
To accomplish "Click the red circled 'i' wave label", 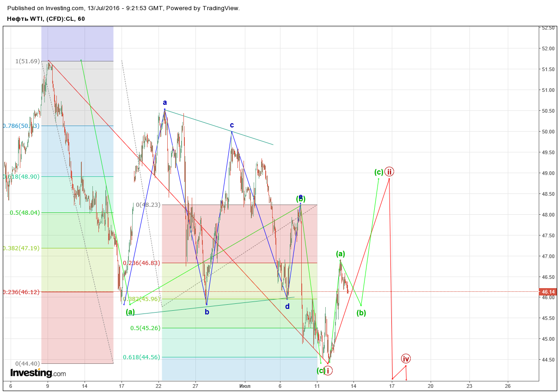I will (x=328, y=370).
